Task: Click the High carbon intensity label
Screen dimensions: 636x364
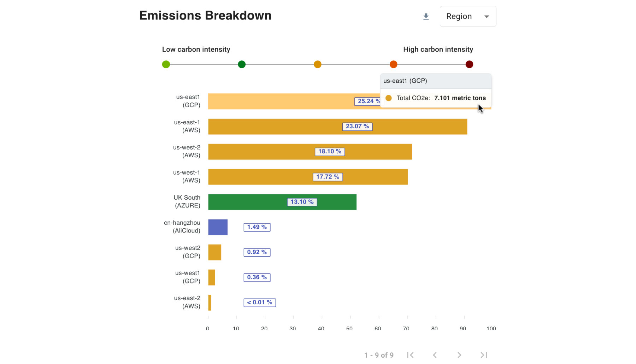Action: click(438, 49)
